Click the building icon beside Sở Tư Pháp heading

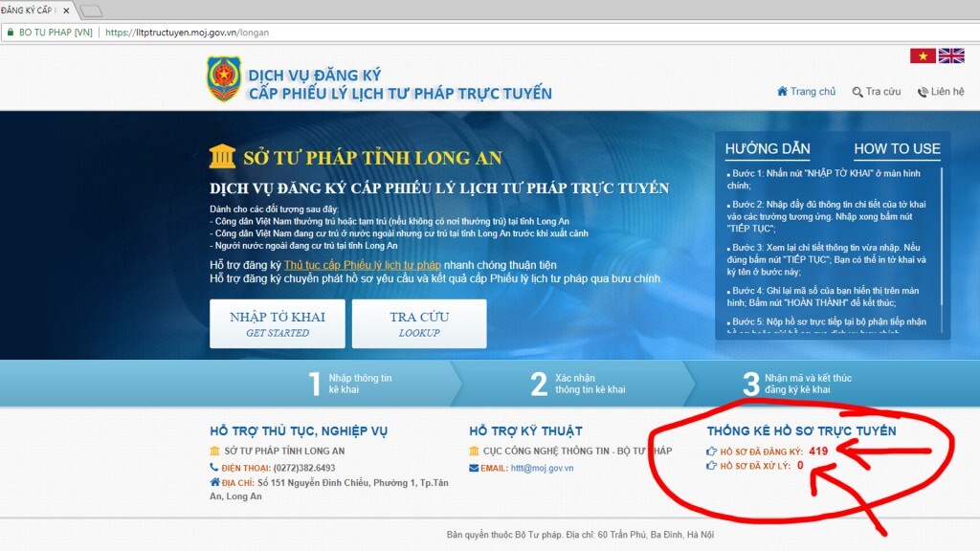click(222, 157)
